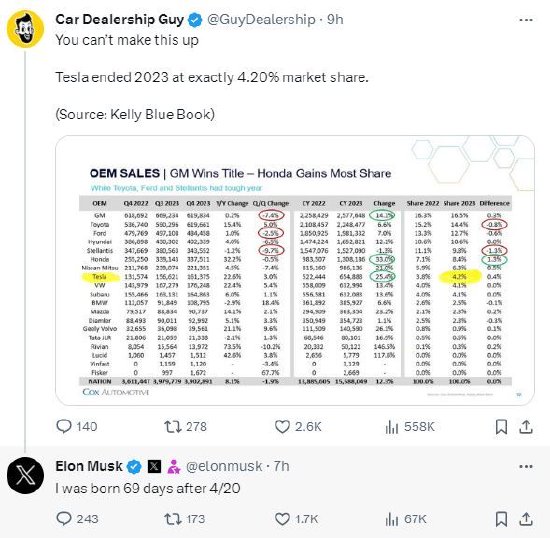This screenshot has width=550, height=538.
Task: Share Elon Musk's reply
Action: click(526, 519)
